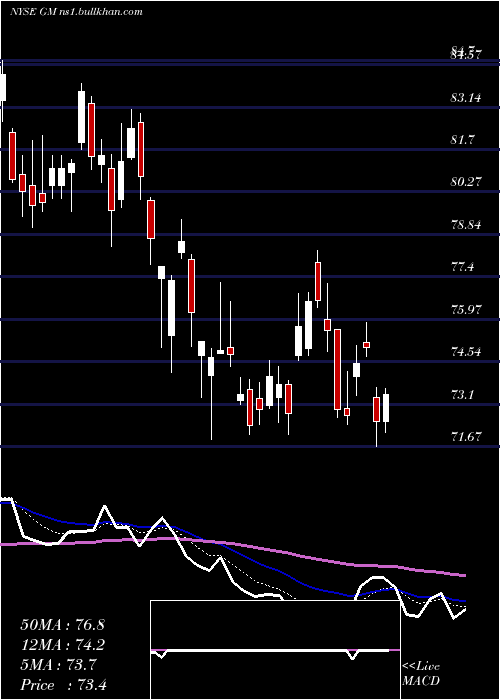The image size is (500, 700).
Task: Click the 50MA : 76.8 value
Action: [62, 625]
